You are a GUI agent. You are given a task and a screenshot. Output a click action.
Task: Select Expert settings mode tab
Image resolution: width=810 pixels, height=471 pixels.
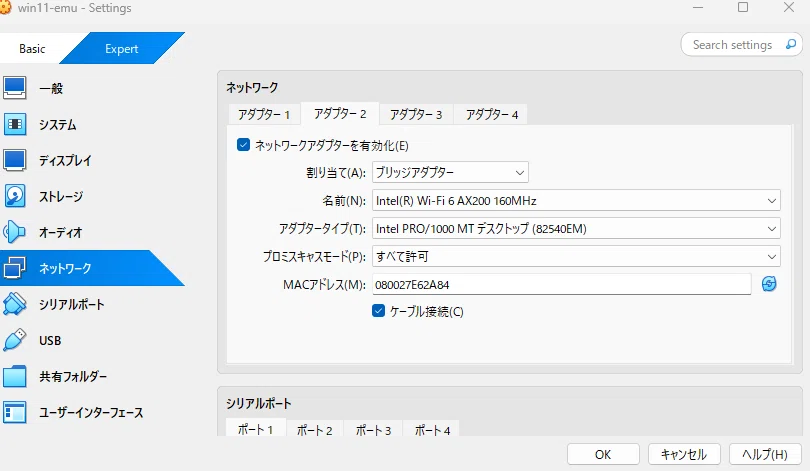click(x=122, y=49)
